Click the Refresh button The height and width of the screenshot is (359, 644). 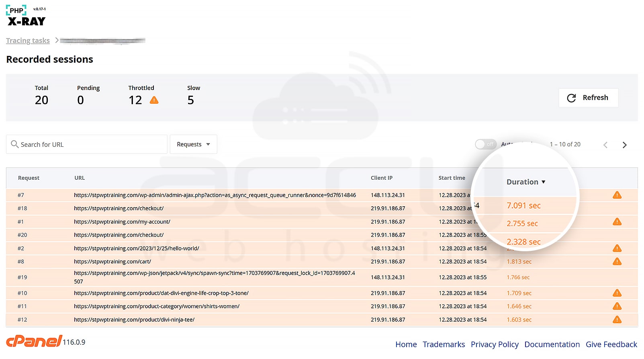[x=588, y=98]
